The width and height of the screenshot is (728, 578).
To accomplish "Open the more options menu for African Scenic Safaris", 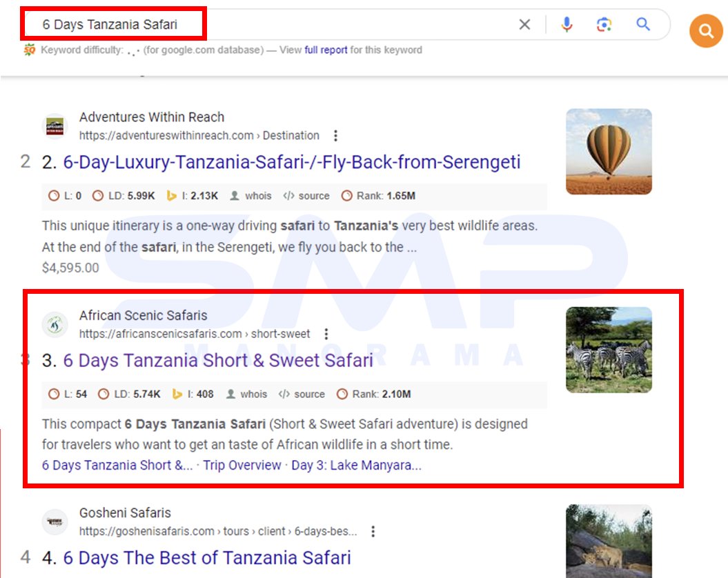I will tap(326, 334).
